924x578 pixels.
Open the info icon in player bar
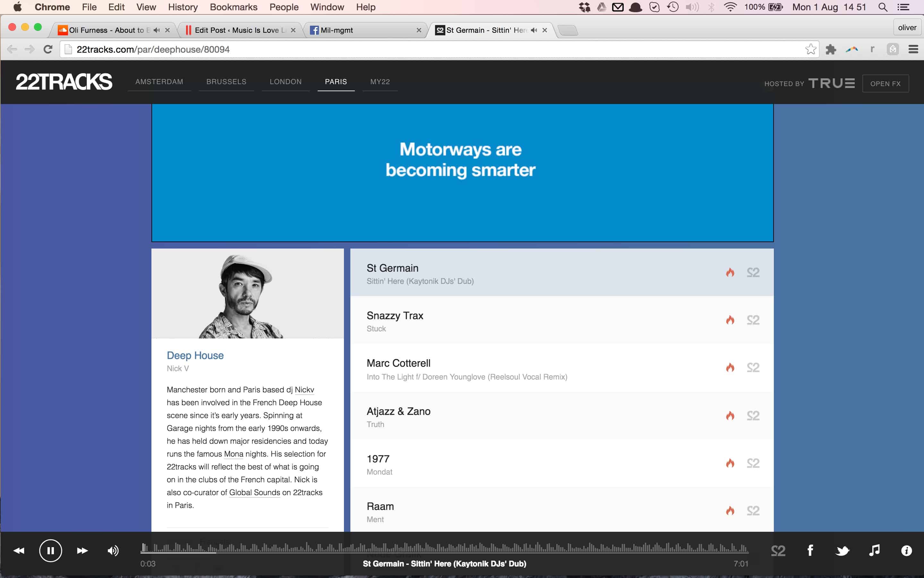point(906,550)
